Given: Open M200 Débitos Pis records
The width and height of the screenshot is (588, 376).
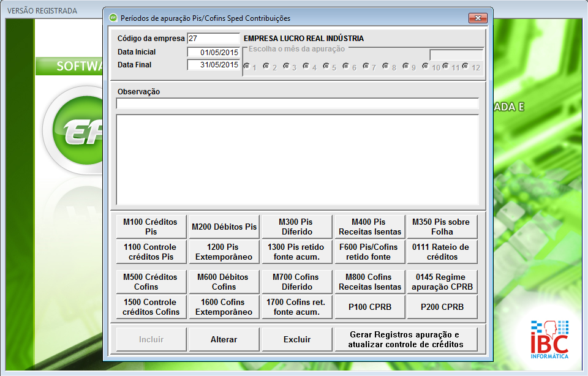Looking at the screenshot, I should click(224, 227).
